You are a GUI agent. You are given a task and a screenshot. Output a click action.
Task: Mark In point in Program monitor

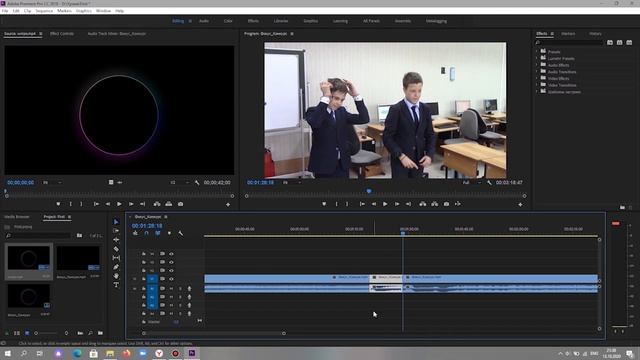coord(337,204)
